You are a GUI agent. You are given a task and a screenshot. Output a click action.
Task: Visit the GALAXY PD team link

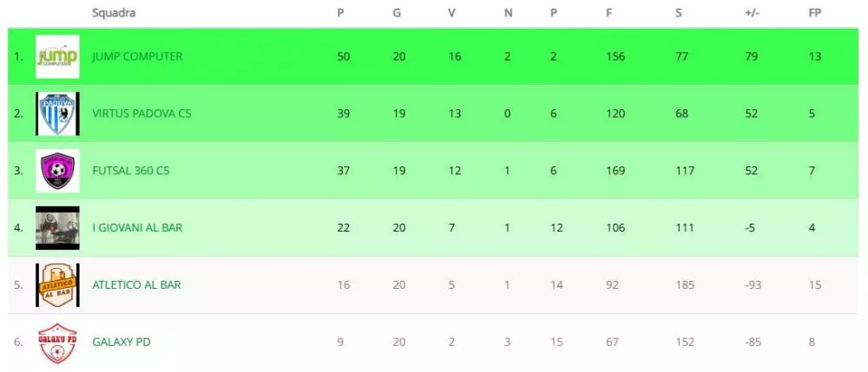[x=121, y=343]
